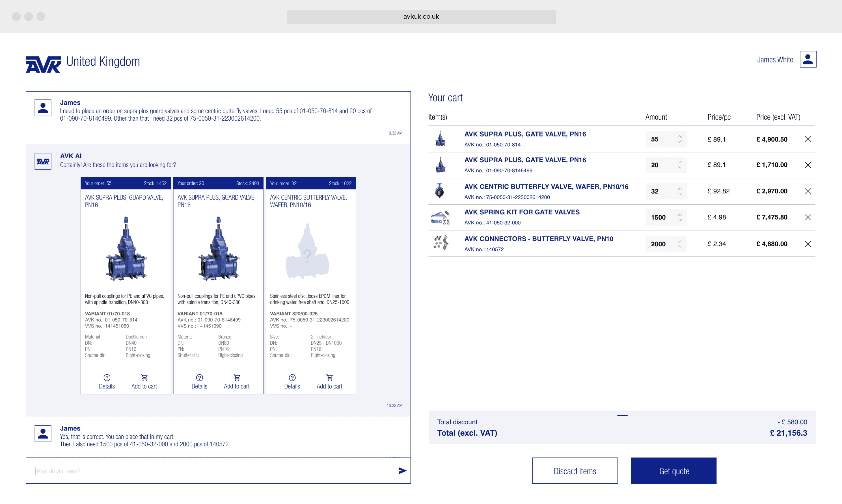Click the cart summary collapse handle

coord(622,415)
